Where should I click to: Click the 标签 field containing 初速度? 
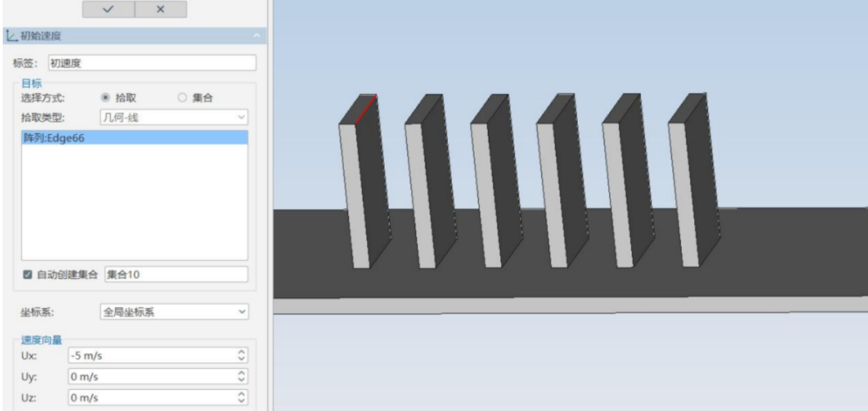(x=152, y=63)
